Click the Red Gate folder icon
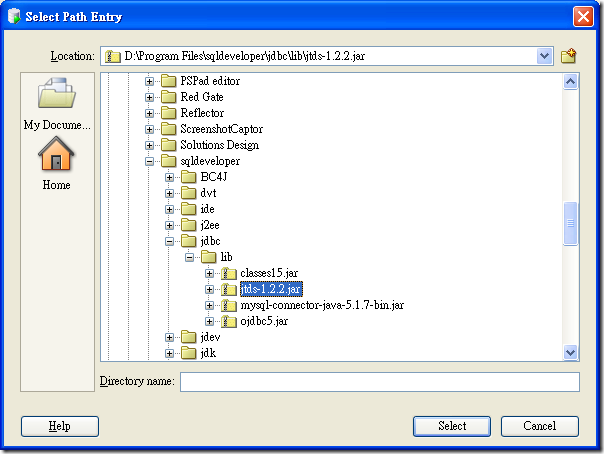The image size is (604, 454). pyautogui.click(x=168, y=97)
